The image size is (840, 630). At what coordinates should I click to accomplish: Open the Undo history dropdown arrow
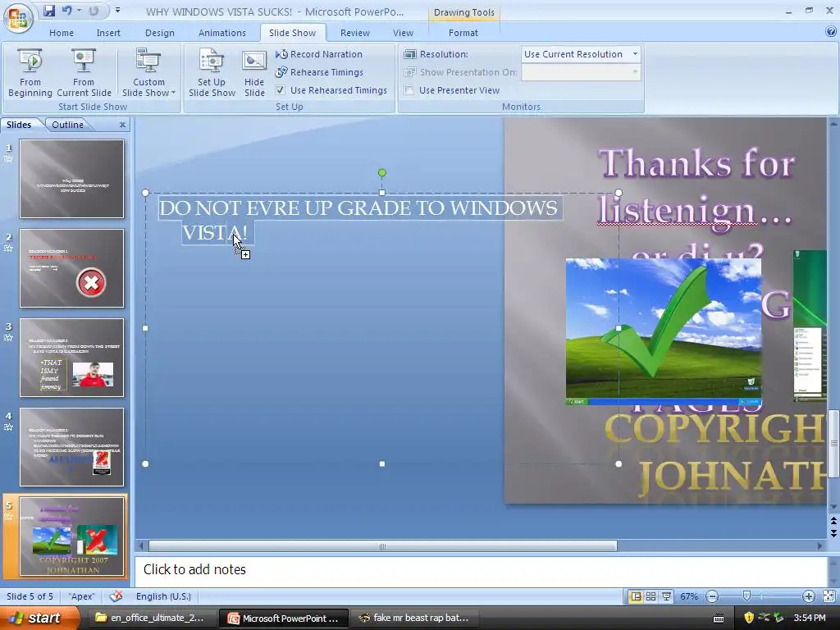(79, 11)
